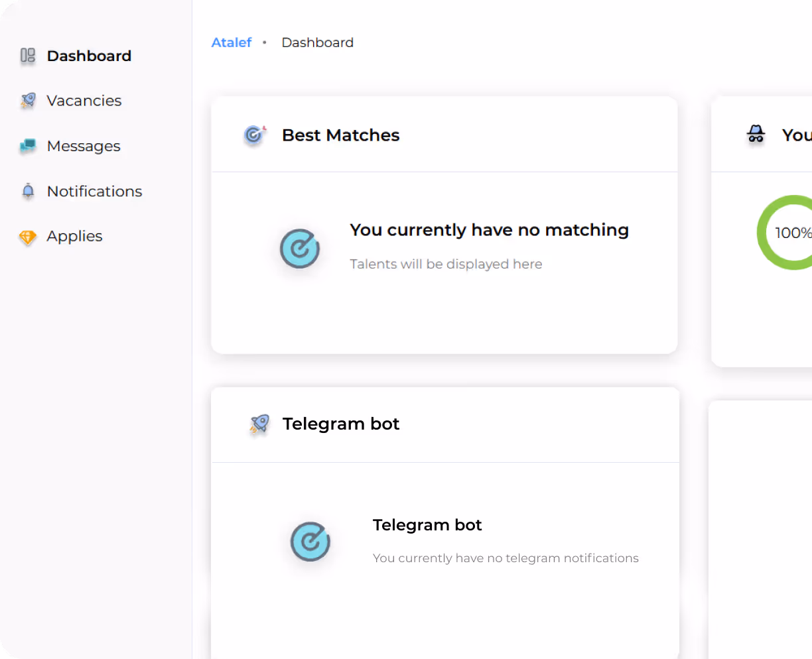Screen dimensions: 812x659
Task: Click the rocket icon in Telegram bot header
Action: click(258, 424)
